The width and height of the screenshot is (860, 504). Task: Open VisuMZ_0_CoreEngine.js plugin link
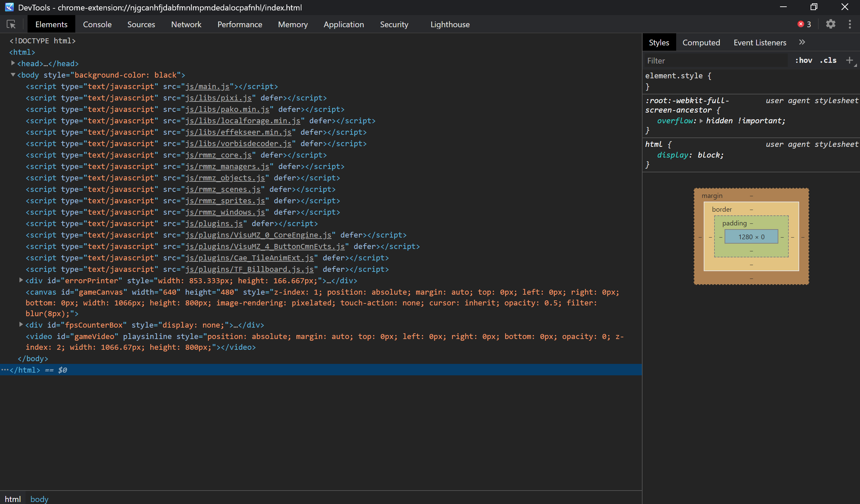[x=258, y=235]
